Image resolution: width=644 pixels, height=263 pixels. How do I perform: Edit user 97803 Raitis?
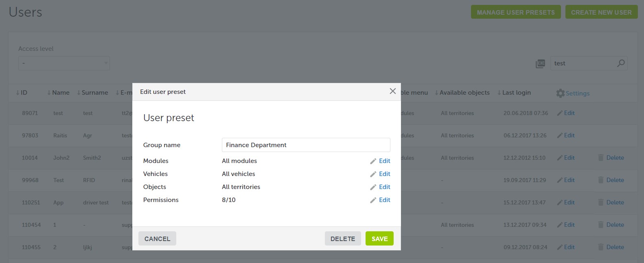coord(569,135)
